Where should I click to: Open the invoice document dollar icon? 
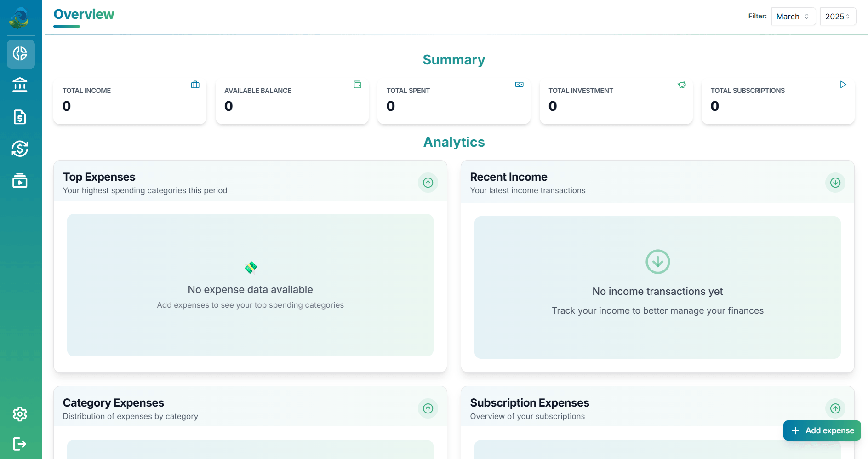click(x=20, y=117)
